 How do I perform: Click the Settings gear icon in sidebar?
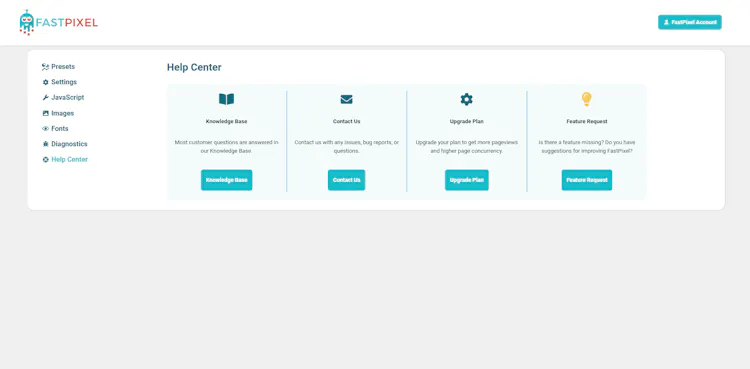click(45, 82)
